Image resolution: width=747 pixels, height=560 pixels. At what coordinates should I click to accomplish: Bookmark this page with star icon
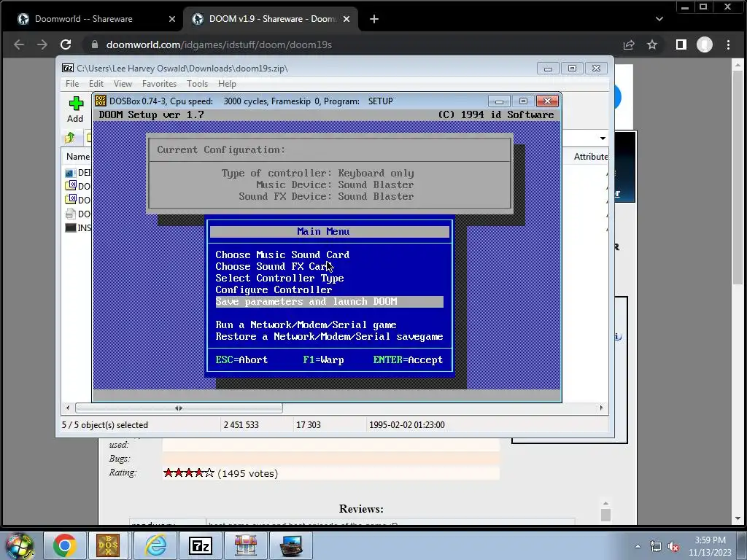coord(652,44)
